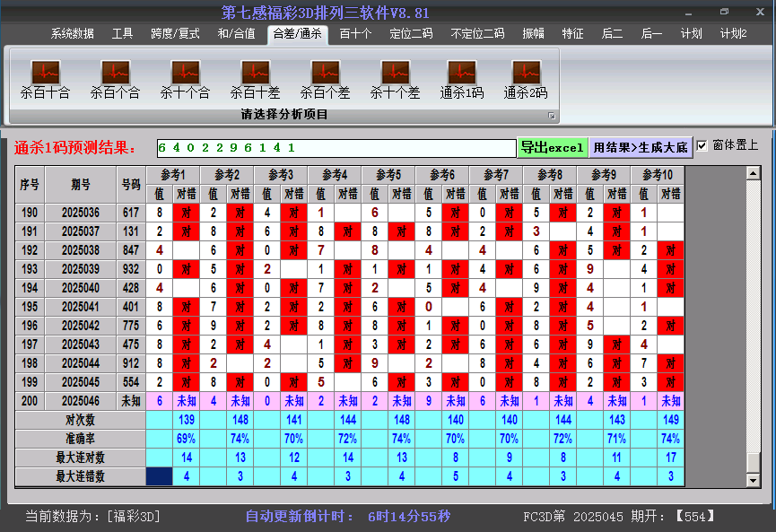Screen dimensions: 776x532
Task: Click the number cell 554
Action: tap(131, 382)
